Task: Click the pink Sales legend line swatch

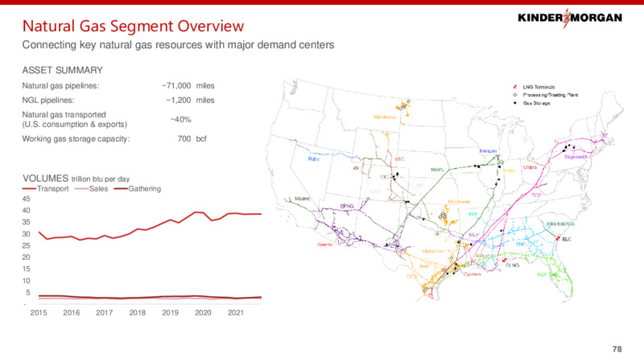Action: (x=81, y=189)
